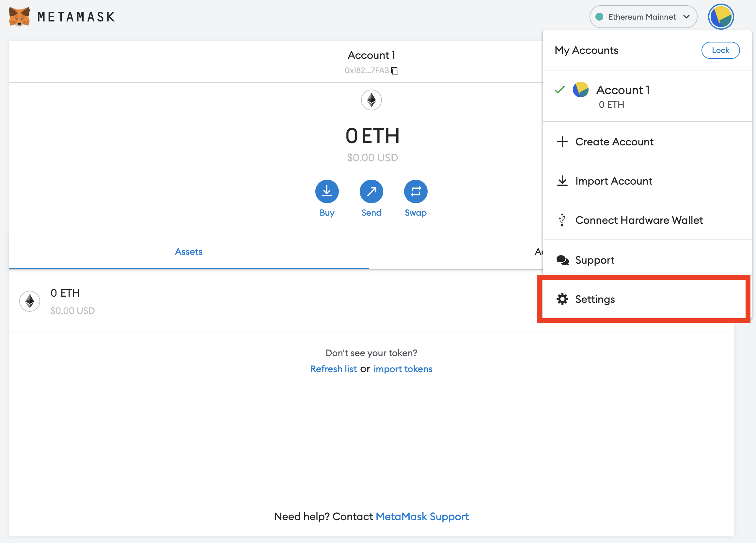This screenshot has width=756, height=543.
Task: Click the Refresh list link
Action: click(x=333, y=369)
